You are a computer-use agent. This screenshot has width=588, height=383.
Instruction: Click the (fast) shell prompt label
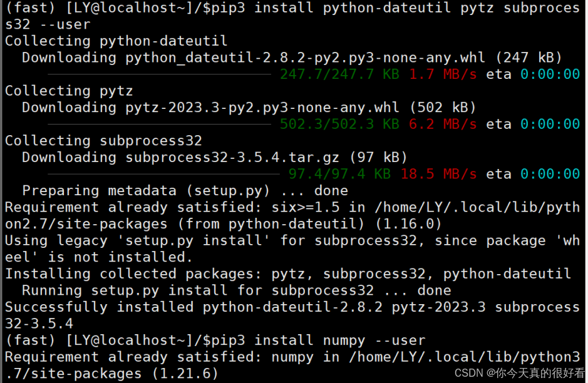(x=28, y=8)
